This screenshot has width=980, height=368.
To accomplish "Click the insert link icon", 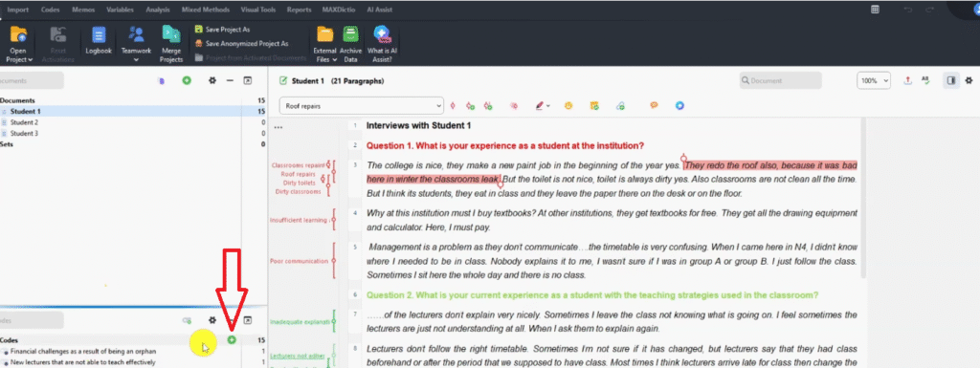I will 620,106.
